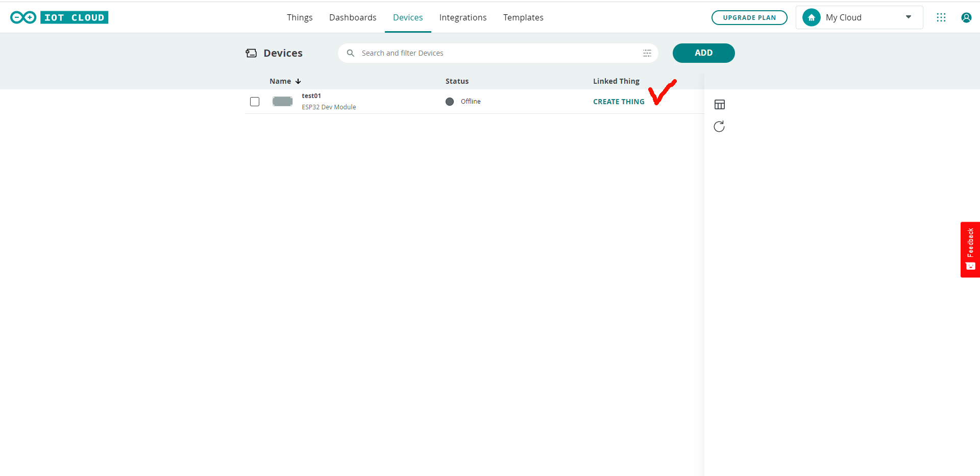The height and width of the screenshot is (476, 980).
Task: Click the Upgrade Plan button
Action: tap(749, 17)
